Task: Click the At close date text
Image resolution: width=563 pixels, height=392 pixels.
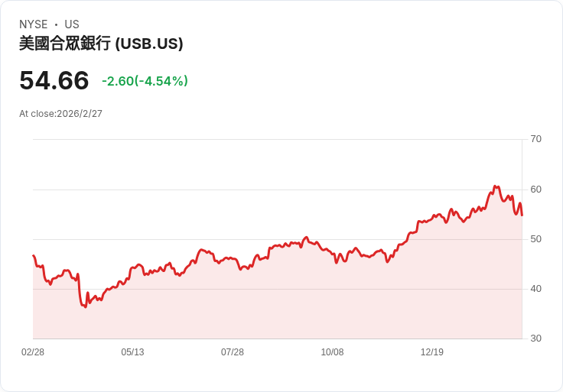Action: (60, 114)
